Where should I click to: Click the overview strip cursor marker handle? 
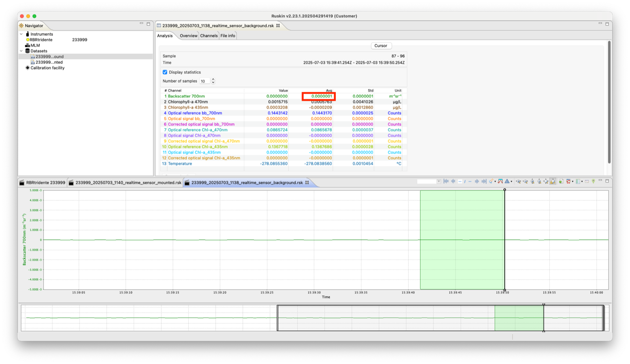(x=544, y=305)
